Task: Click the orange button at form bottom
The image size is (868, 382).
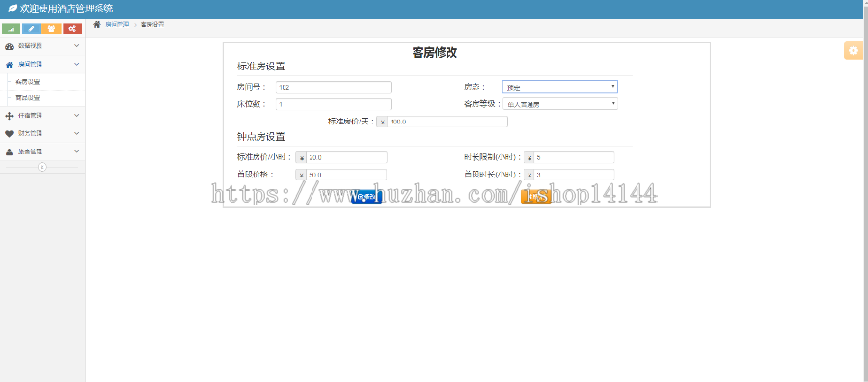Action: click(x=536, y=197)
